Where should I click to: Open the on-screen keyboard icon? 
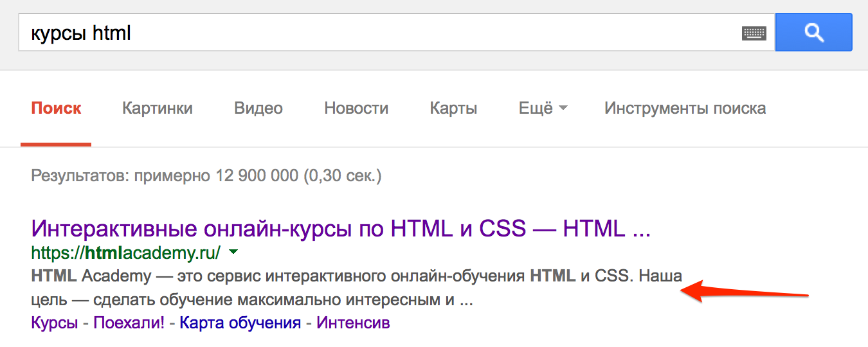[x=754, y=33]
